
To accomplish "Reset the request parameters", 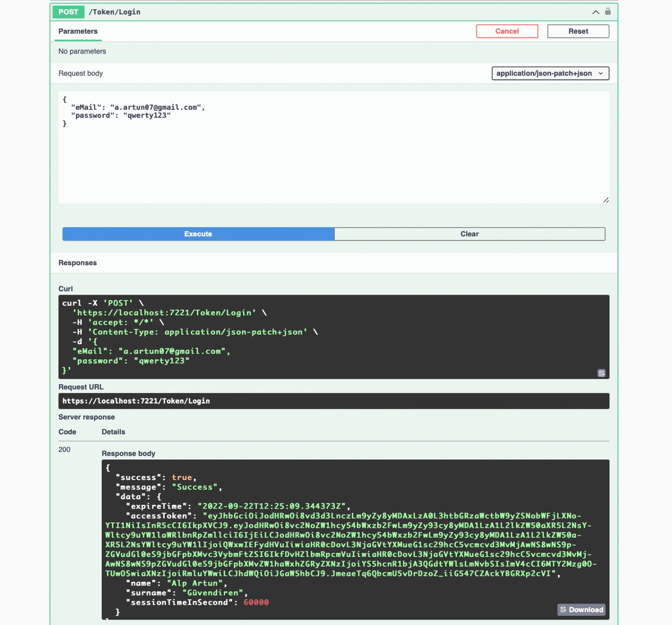I will (x=578, y=31).
